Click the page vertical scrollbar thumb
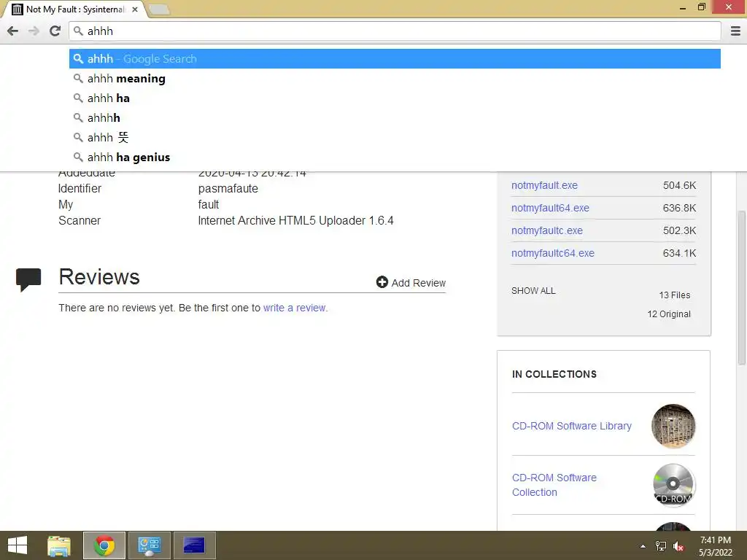The width and height of the screenshot is (747, 560). pos(742,287)
